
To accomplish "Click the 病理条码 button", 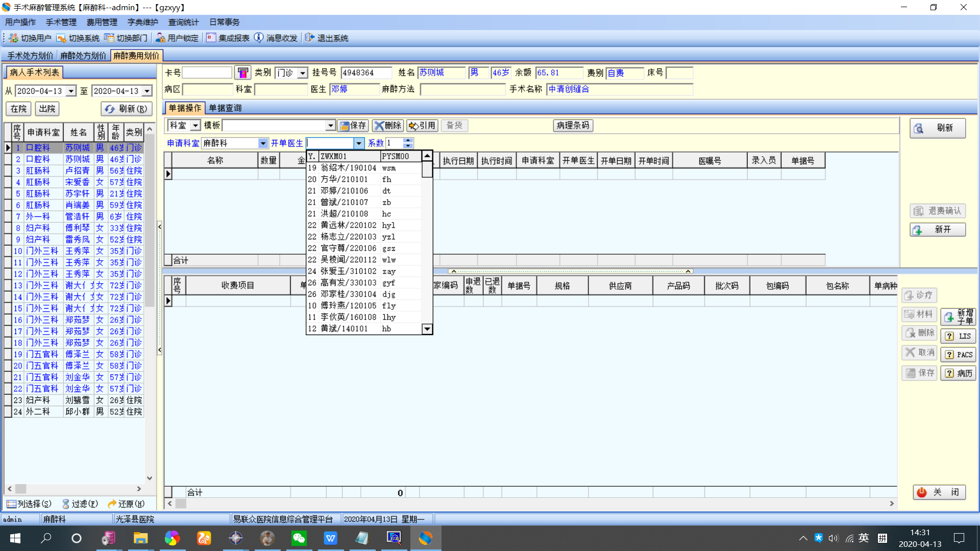I will click(x=573, y=126).
